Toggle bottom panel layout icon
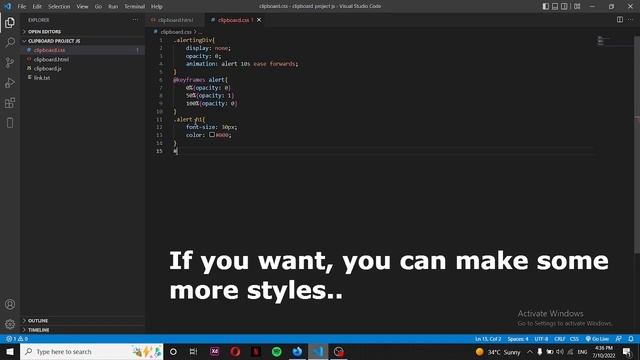This screenshot has height=360, width=640. (x=555, y=6)
